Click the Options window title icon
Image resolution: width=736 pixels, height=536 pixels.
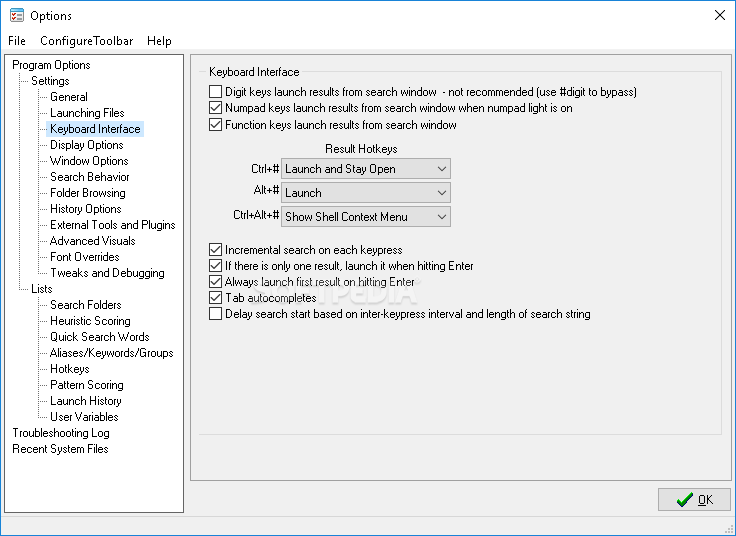click(17, 15)
